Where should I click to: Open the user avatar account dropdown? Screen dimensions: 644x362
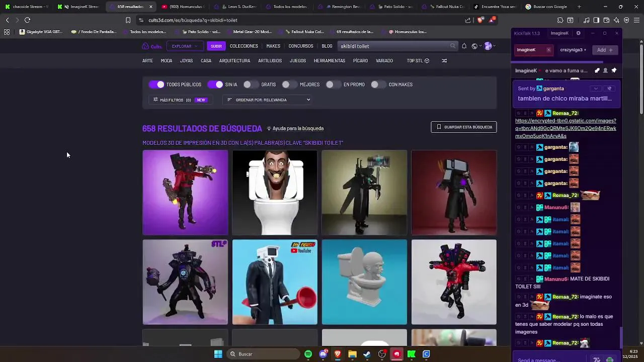[x=490, y=46]
